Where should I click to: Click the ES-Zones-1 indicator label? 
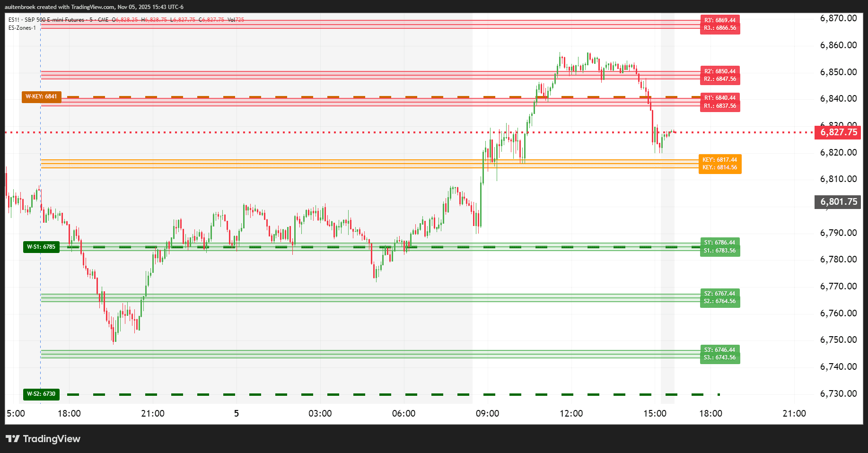point(21,28)
